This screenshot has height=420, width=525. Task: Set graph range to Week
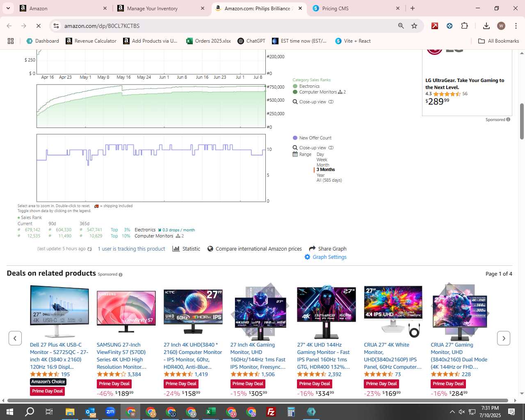coord(322,160)
